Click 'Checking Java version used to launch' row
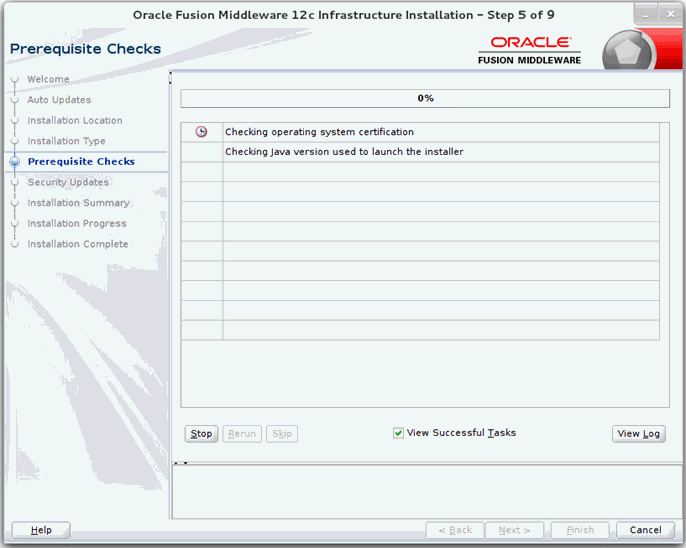Image resolution: width=686 pixels, height=548 pixels. pos(420,152)
